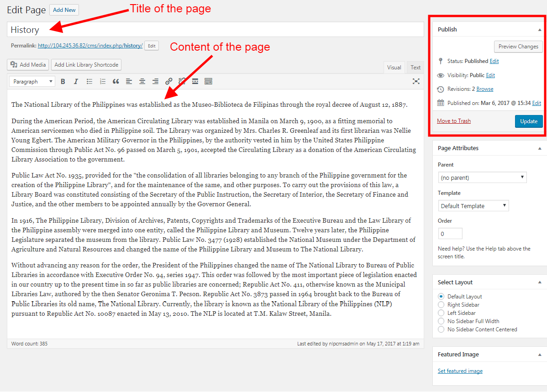Screen dimensions: 547x392
Task: Click the Update button
Action: click(x=529, y=121)
